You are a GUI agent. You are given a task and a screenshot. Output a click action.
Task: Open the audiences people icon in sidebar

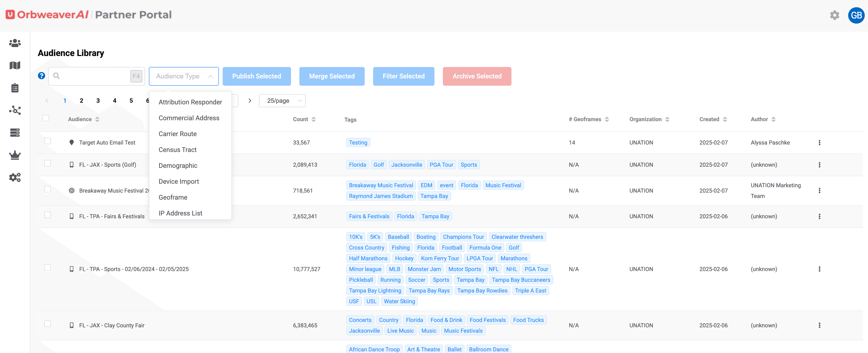(x=15, y=43)
